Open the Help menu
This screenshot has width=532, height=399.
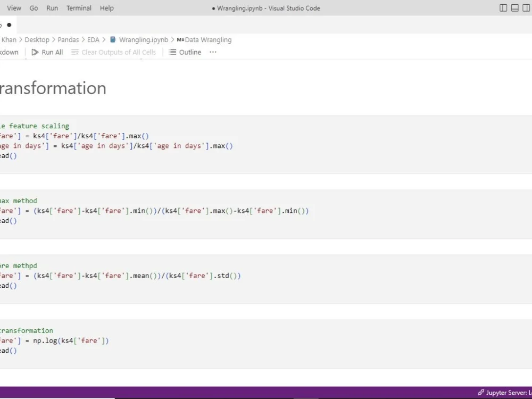tap(106, 8)
